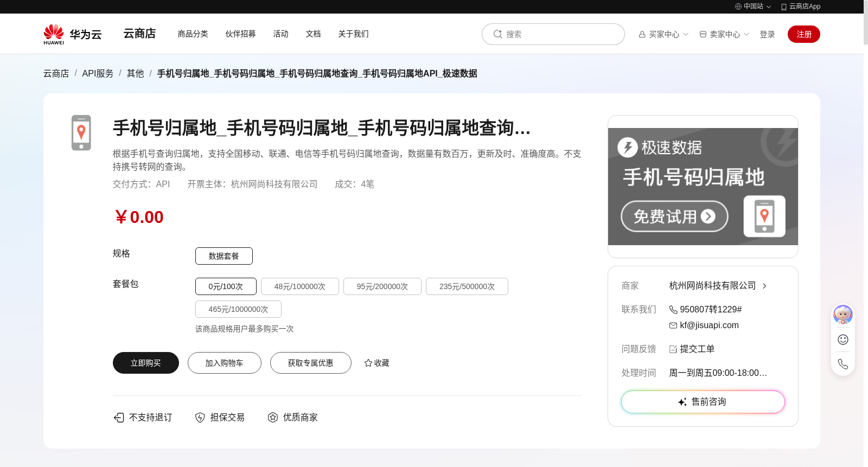Click the 手机号归属地 product title

pyautogui.click(x=322, y=128)
